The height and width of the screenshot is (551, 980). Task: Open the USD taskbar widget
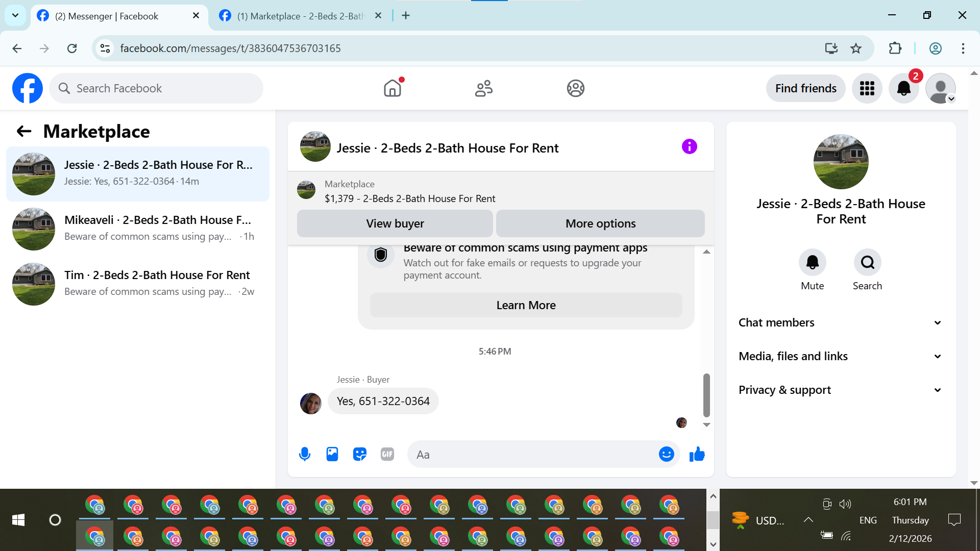(x=758, y=520)
